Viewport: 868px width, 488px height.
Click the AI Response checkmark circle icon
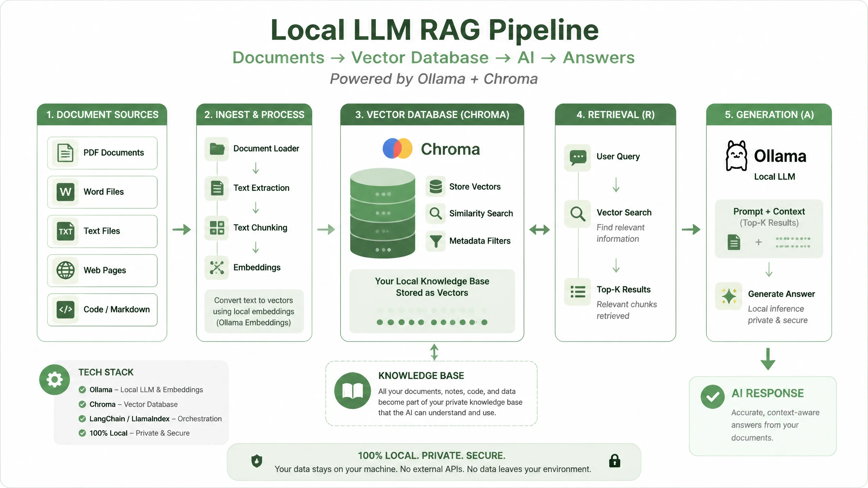coord(712,396)
